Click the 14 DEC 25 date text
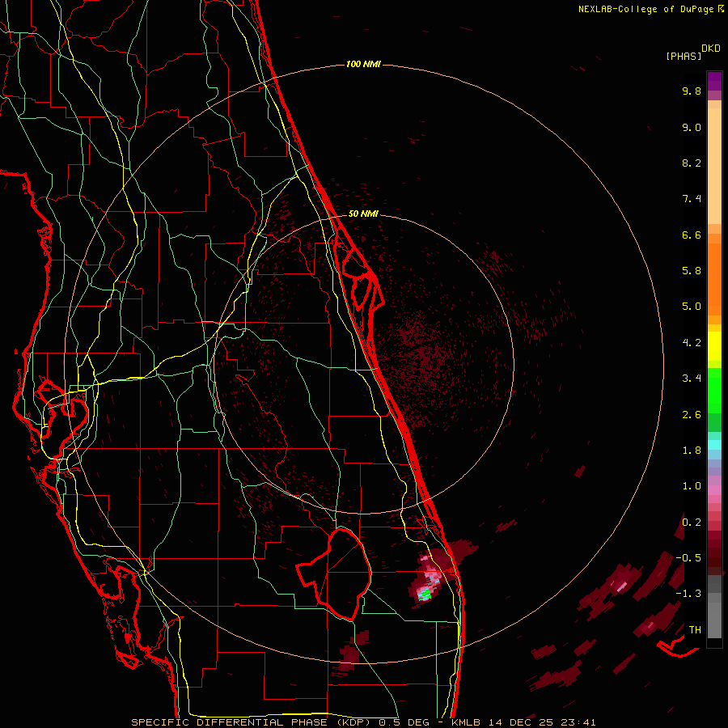The height and width of the screenshot is (728, 728). tap(521, 722)
